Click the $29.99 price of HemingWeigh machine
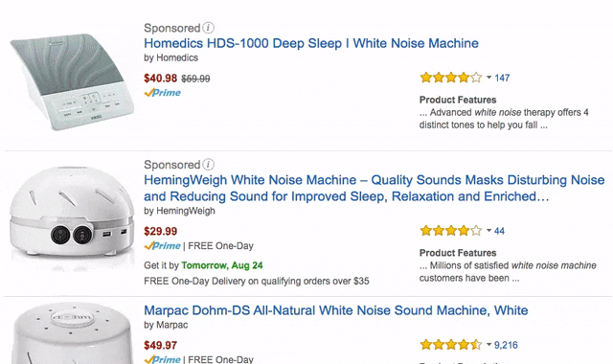The width and height of the screenshot is (613, 364). [x=160, y=231]
